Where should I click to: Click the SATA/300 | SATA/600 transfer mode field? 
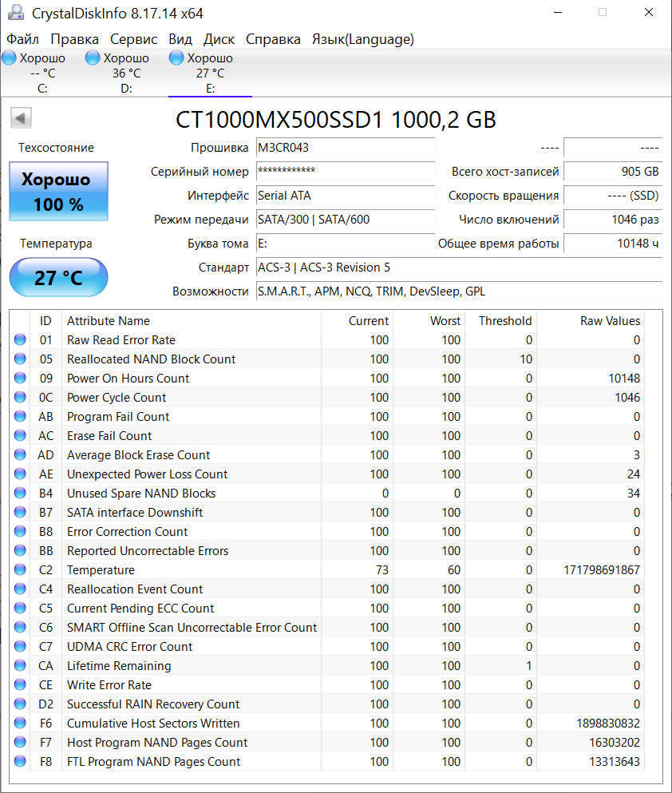(x=345, y=220)
